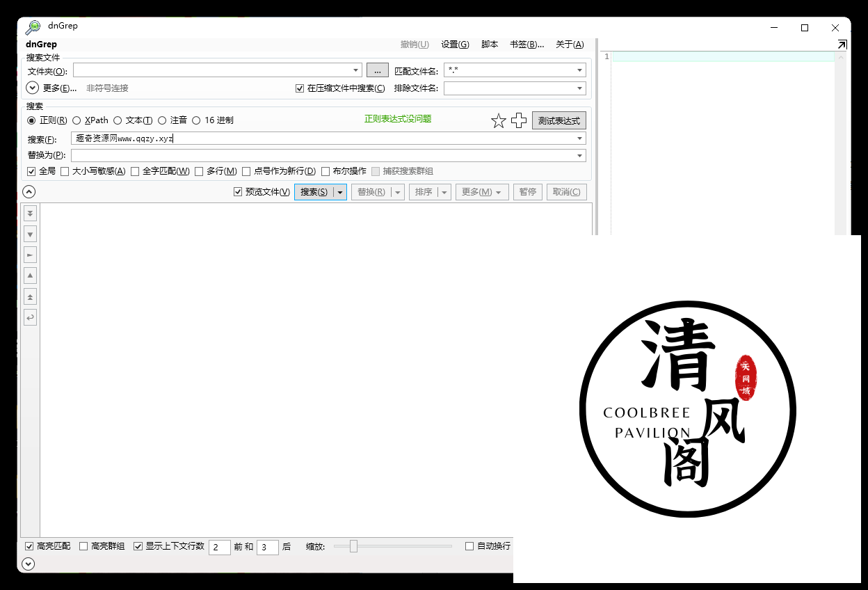
Task: Select the 注音 radio button
Action: tap(162, 120)
